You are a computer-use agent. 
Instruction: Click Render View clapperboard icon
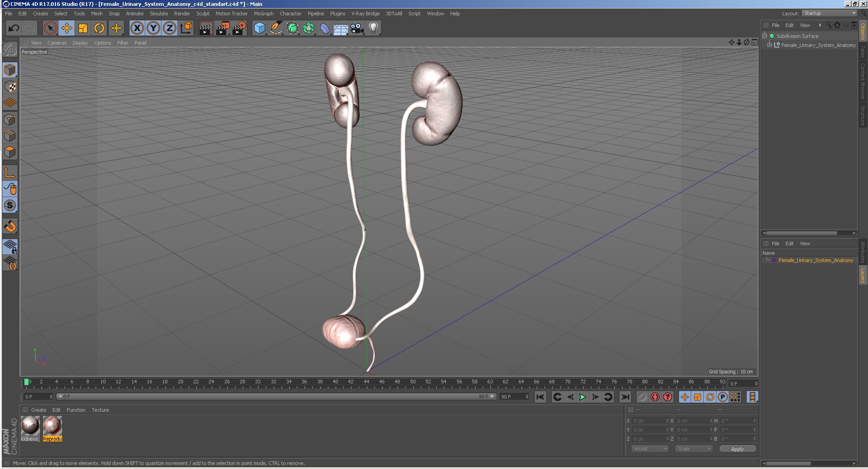click(x=206, y=28)
